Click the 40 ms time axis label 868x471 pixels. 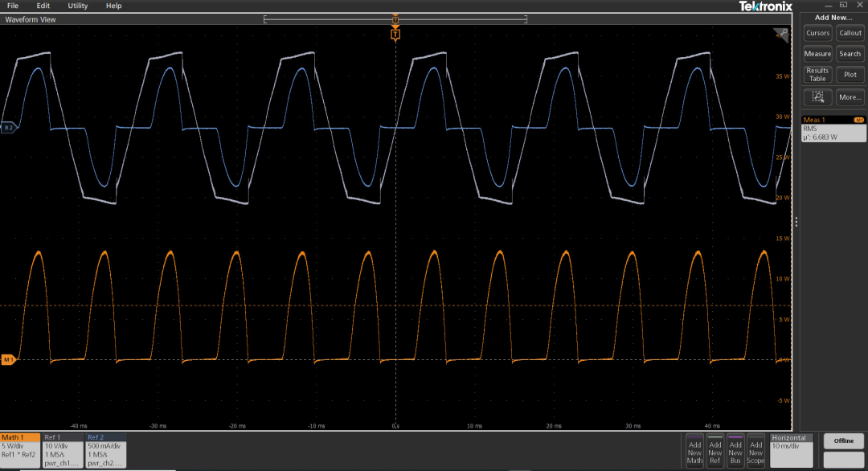coord(712,426)
